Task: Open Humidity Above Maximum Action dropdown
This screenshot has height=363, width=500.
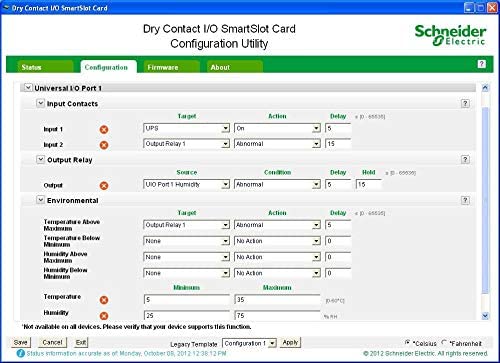Action: click(277, 257)
